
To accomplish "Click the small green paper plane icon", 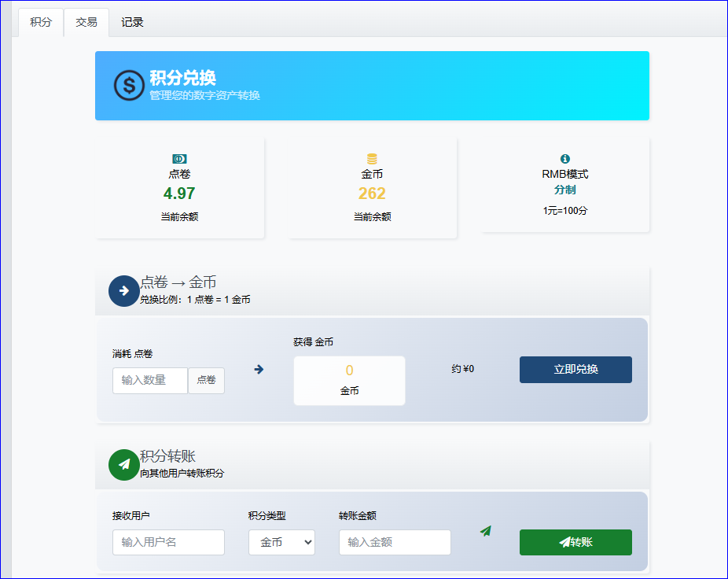I will [486, 531].
